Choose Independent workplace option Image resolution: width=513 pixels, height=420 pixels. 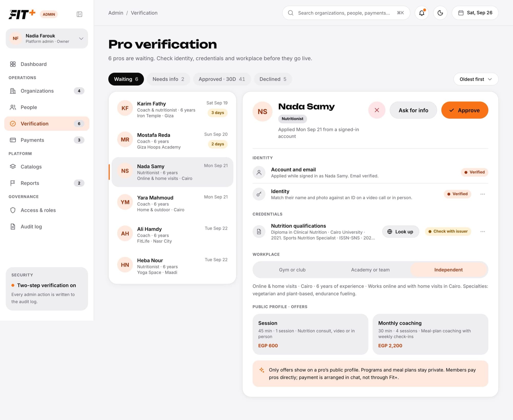coord(448,270)
